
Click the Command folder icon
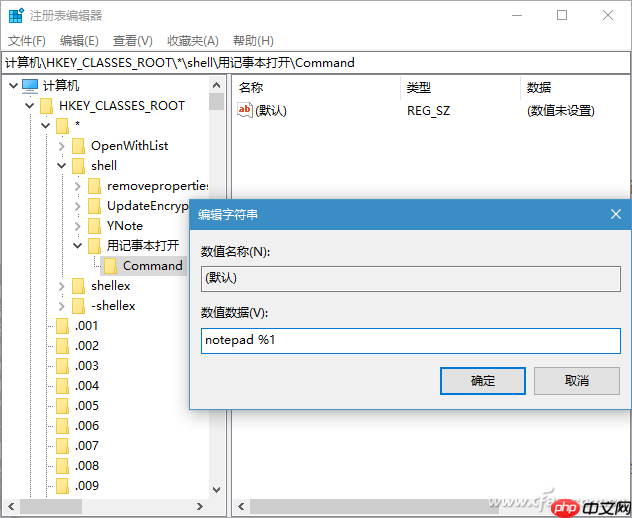pyautogui.click(x=111, y=266)
